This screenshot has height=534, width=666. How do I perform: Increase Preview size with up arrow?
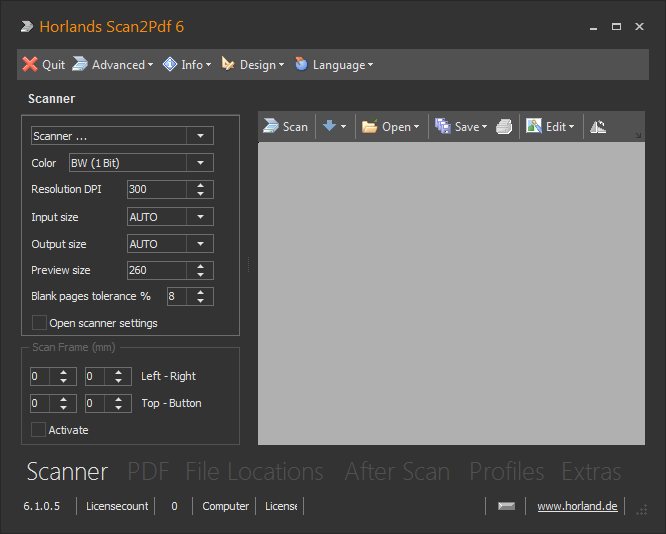coord(200,266)
